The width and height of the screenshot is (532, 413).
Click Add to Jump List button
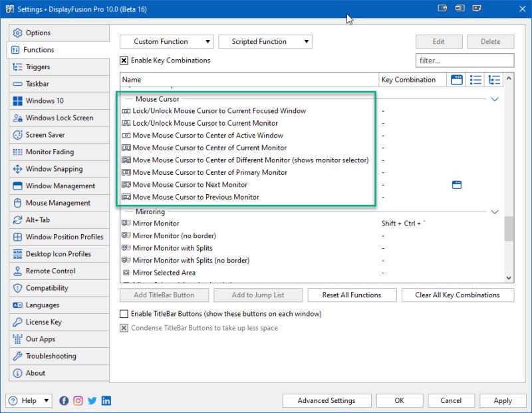click(x=258, y=295)
